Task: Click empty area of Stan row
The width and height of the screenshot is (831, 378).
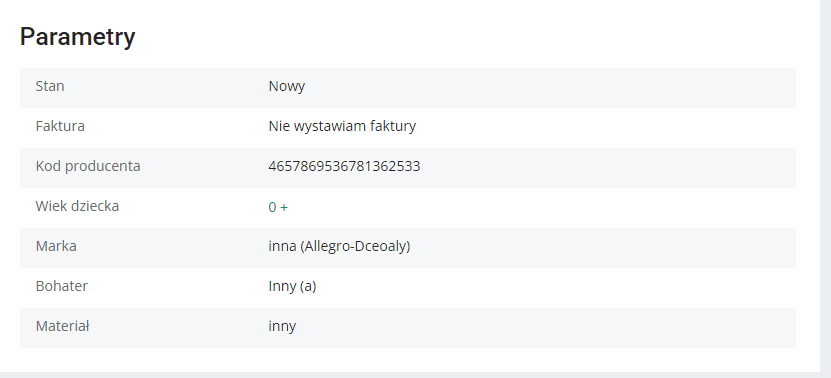Action: (x=551, y=87)
